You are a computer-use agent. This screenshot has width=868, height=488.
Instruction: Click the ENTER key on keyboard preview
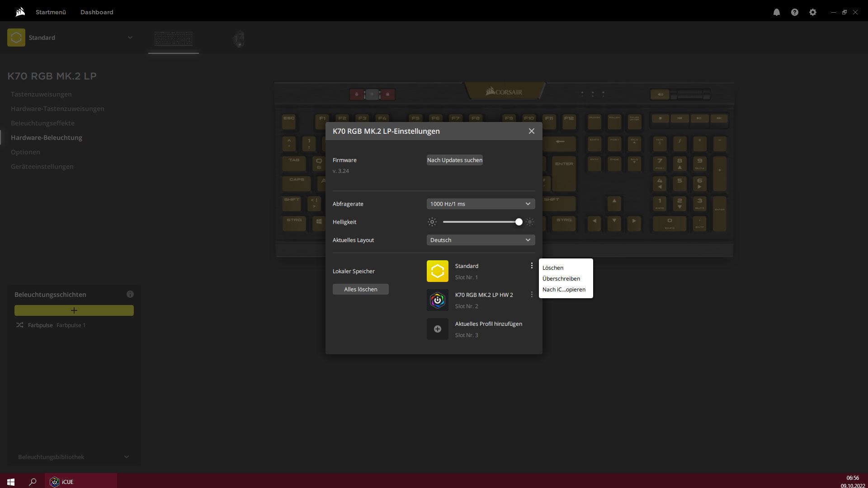tap(564, 173)
